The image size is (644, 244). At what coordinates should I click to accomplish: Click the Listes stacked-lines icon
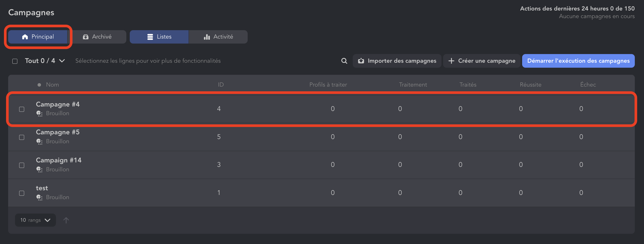point(150,37)
